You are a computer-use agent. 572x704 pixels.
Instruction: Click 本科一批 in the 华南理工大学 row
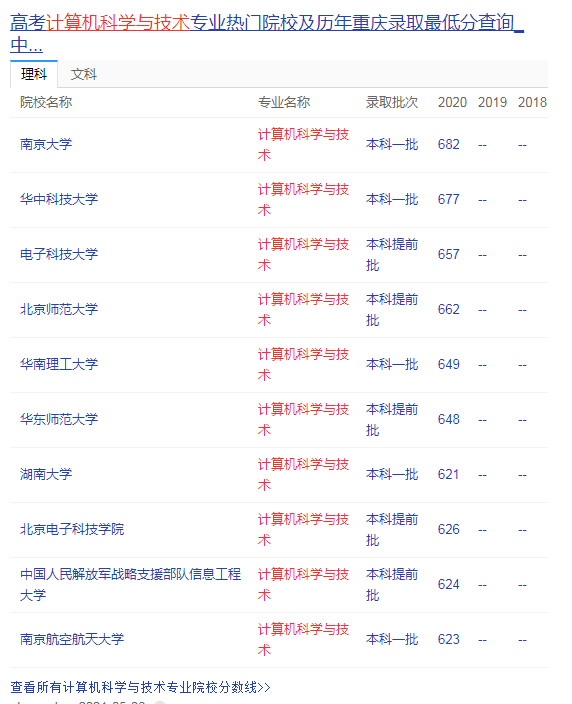(392, 364)
